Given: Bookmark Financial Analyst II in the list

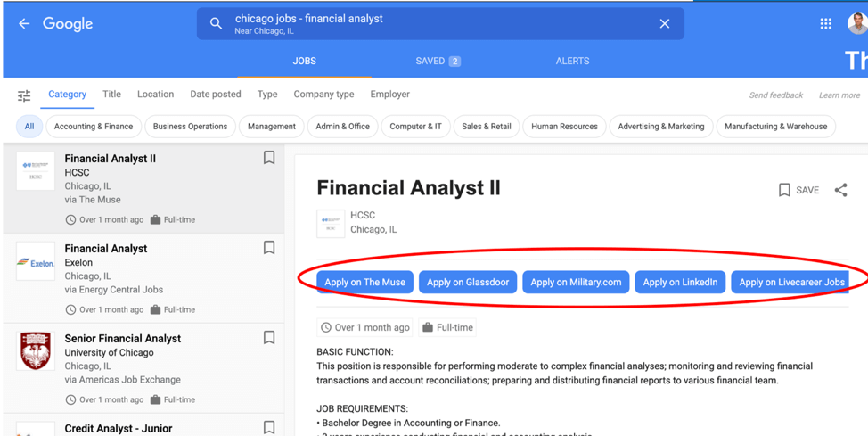Looking at the screenshot, I should coord(269,158).
